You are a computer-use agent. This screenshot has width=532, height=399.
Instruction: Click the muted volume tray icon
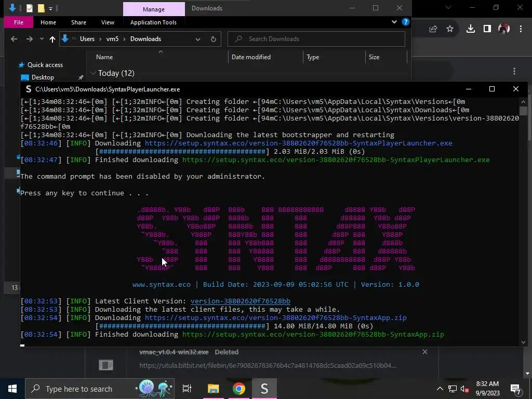(x=465, y=389)
